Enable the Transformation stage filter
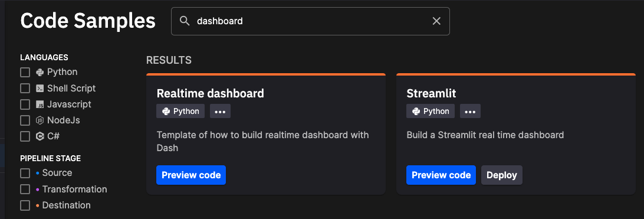Image resolution: width=644 pixels, height=219 pixels. click(25, 189)
